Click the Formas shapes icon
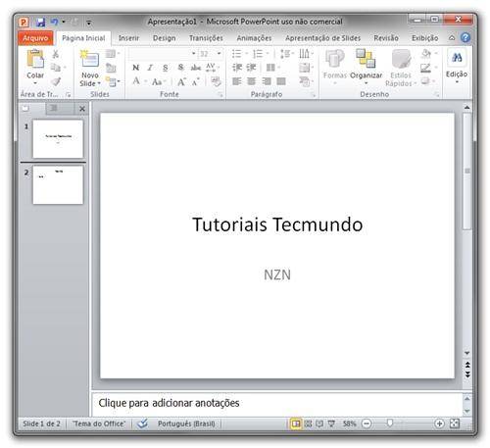The width and height of the screenshot is (490, 448). 334,59
